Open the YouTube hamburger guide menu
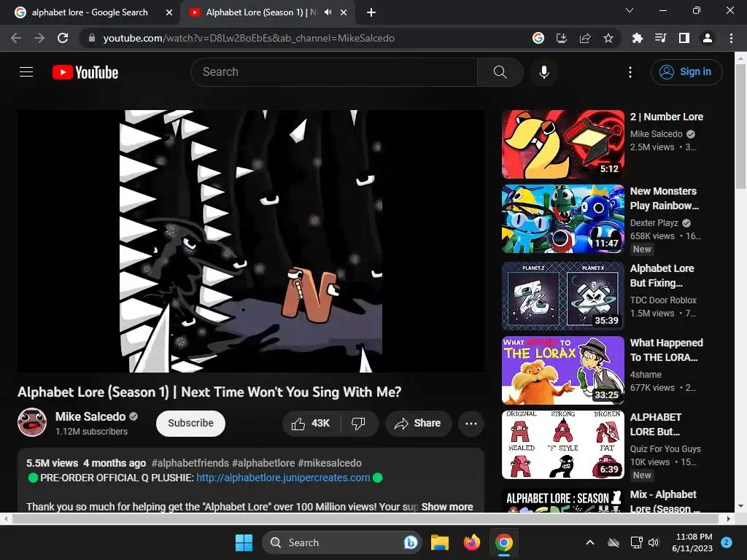This screenshot has width=747, height=560. pyautogui.click(x=26, y=72)
